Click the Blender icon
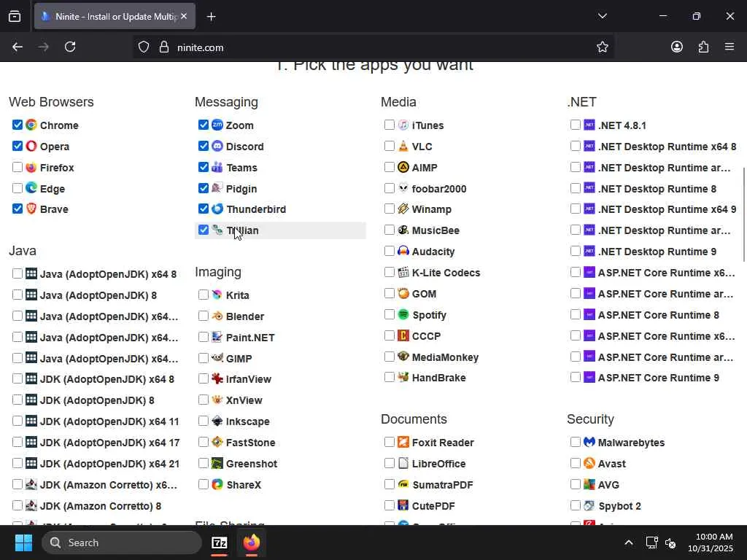This screenshot has width=747, height=560. point(217,316)
